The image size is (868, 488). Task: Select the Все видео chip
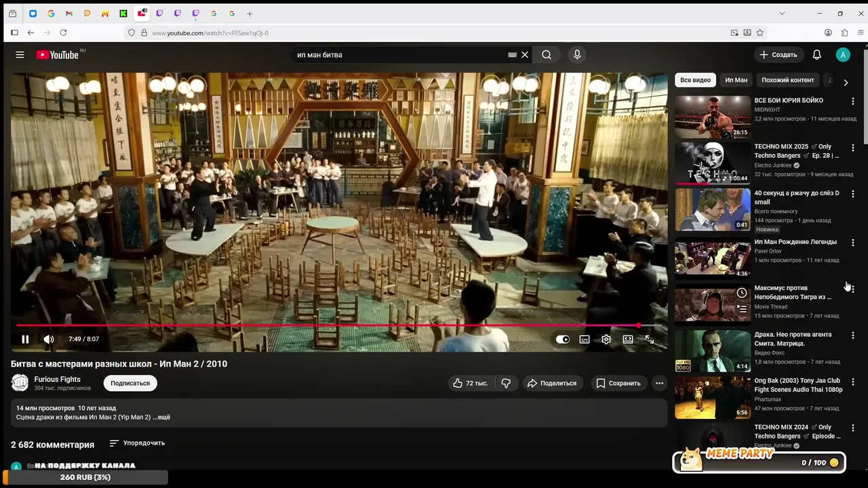pos(695,80)
